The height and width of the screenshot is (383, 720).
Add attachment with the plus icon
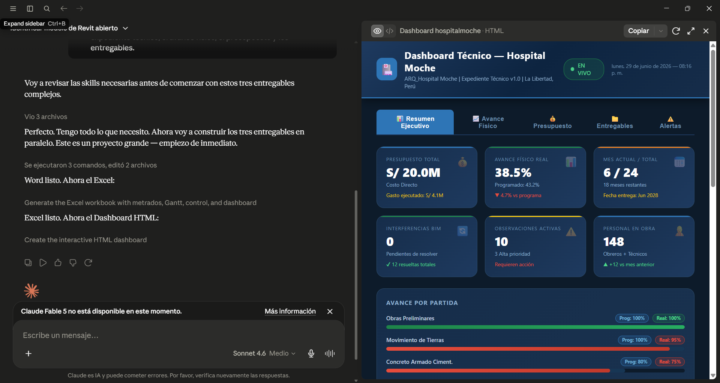(x=28, y=353)
